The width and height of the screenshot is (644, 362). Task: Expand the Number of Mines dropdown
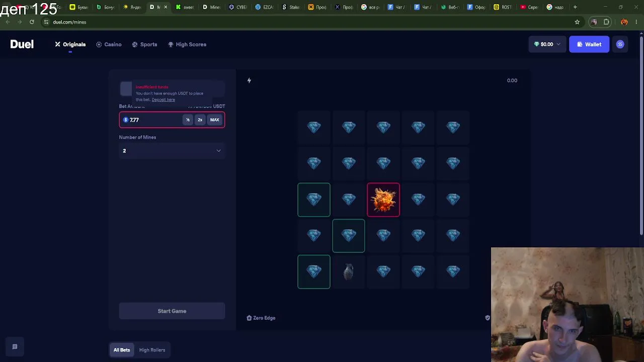[x=172, y=151]
